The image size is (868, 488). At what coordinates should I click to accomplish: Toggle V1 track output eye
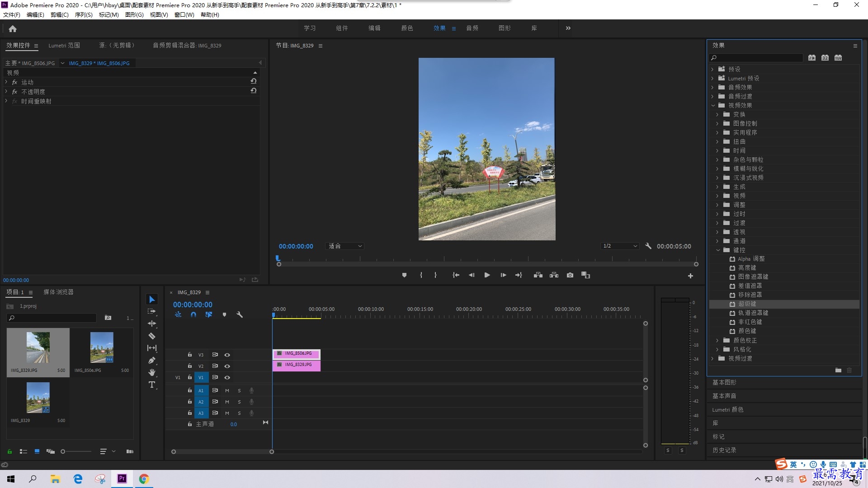[x=227, y=378]
